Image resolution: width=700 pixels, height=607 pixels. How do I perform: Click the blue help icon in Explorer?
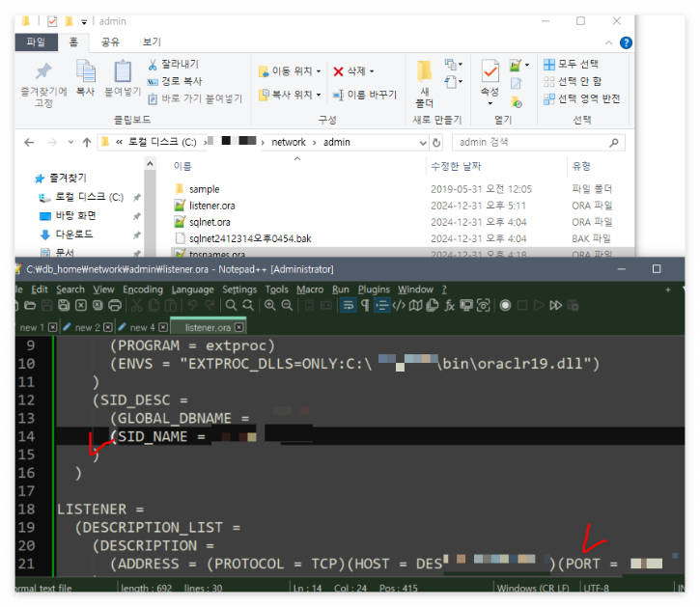pyautogui.click(x=626, y=42)
